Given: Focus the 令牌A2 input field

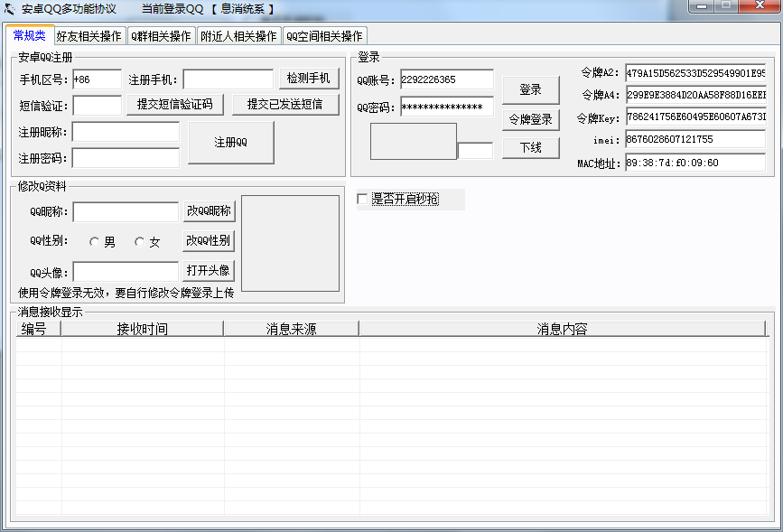Looking at the screenshot, I should click(695, 73).
